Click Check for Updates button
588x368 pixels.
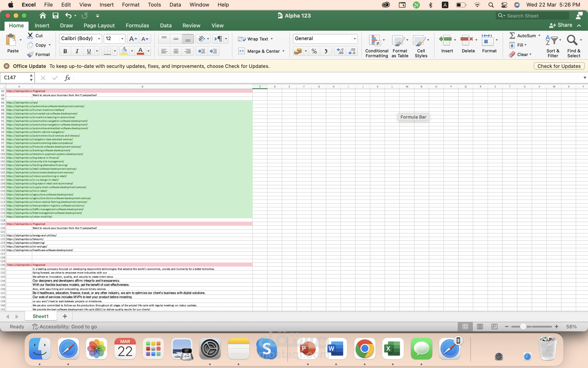point(559,66)
